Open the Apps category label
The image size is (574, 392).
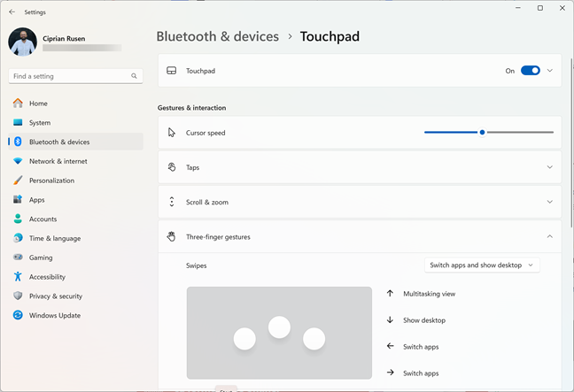[x=36, y=200]
